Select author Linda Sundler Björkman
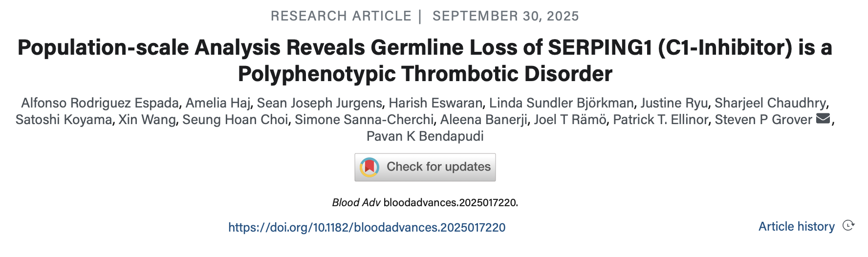This screenshot has width=868, height=257. [x=561, y=103]
